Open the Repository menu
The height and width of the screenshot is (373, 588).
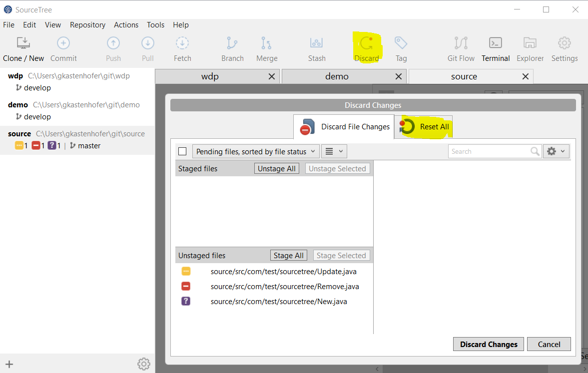[87, 25]
